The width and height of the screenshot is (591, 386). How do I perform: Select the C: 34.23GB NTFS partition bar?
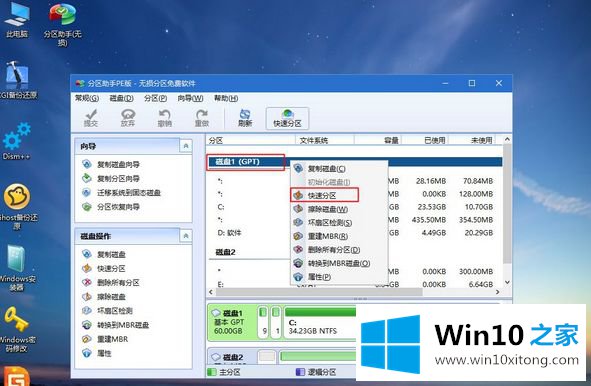320,322
